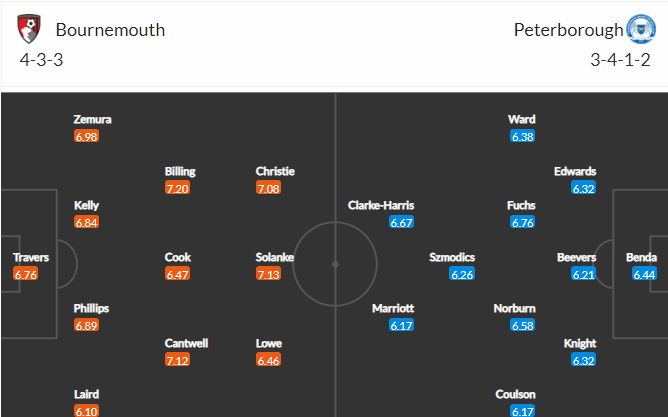This screenshot has width=668, height=417.
Task: Select Billing's 7.20 rating badge
Action: point(177,188)
